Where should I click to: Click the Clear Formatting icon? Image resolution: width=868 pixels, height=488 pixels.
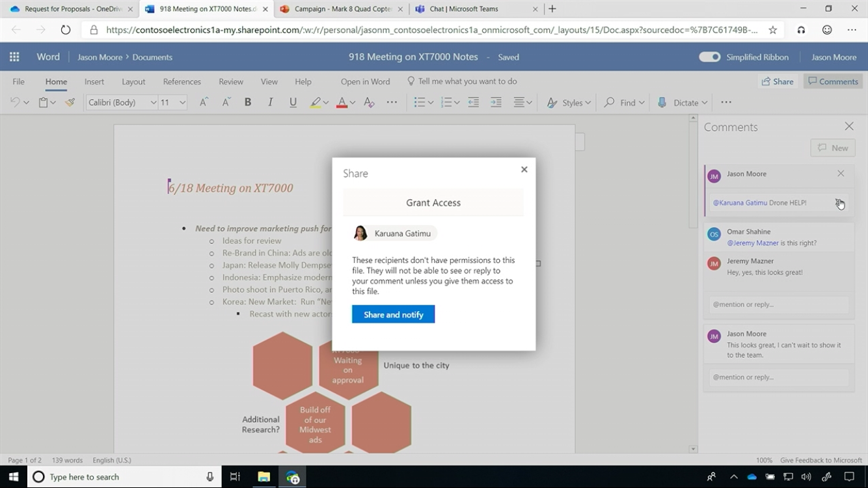[369, 102]
